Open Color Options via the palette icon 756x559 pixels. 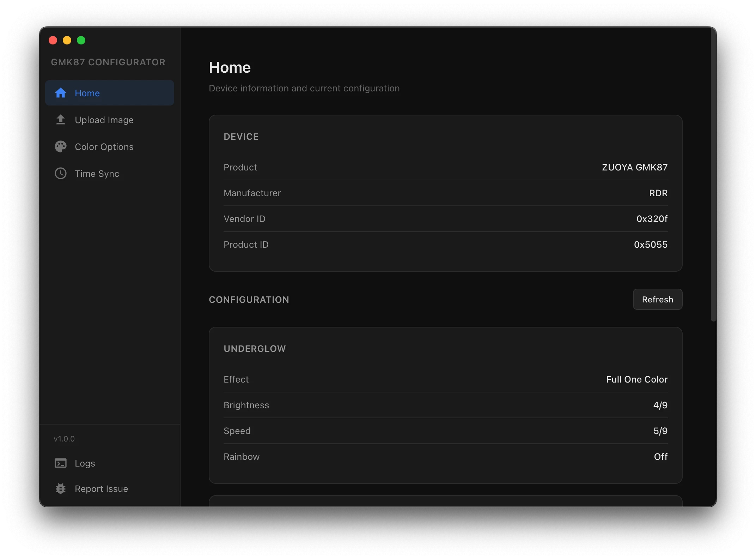point(60,146)
